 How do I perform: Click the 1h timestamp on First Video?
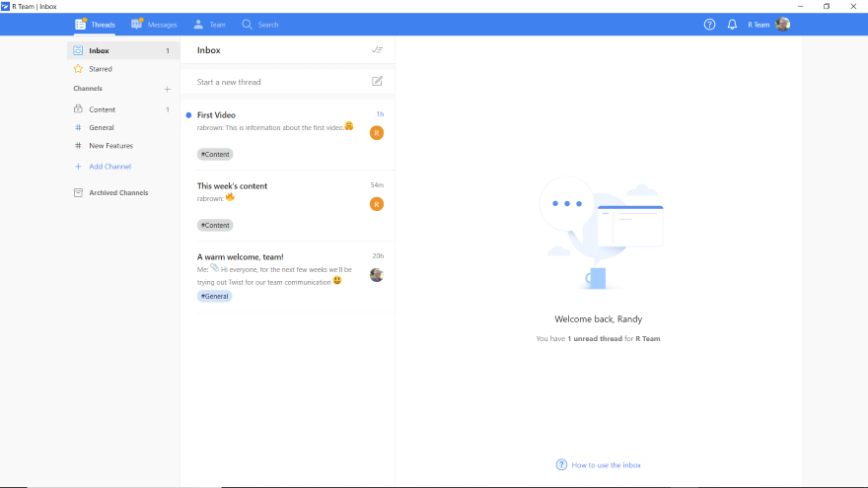(380, 114)
